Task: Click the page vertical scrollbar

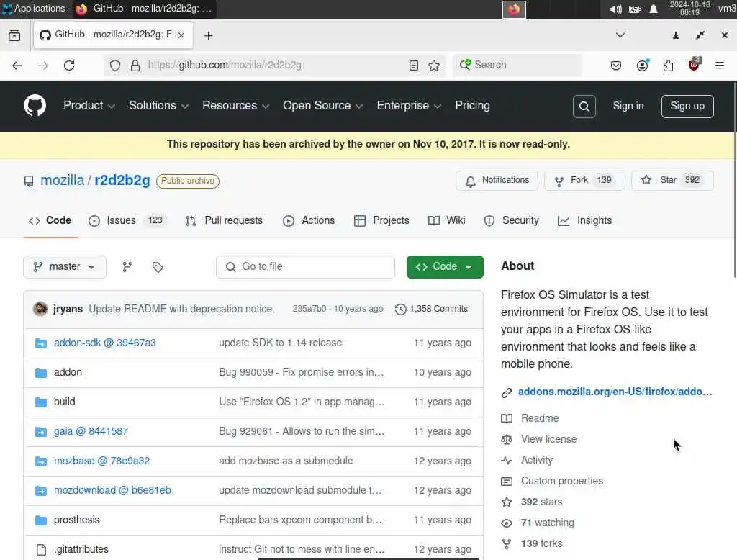Action: (x=734, y=180)
